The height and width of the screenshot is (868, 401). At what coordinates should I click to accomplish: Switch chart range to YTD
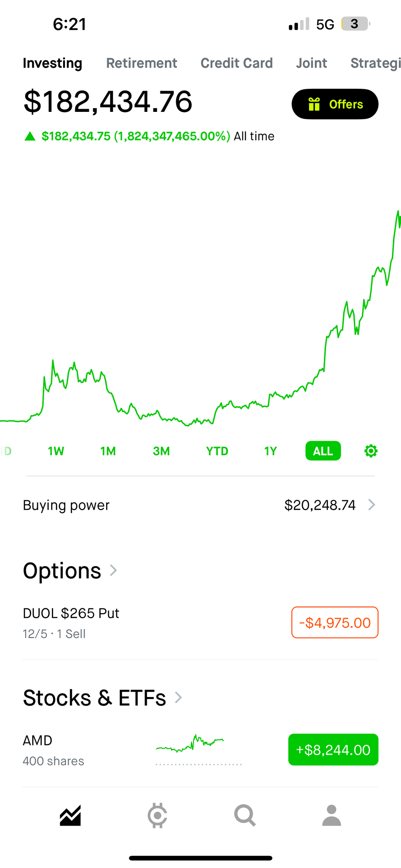pyautogui.click(x=217, y=451)
